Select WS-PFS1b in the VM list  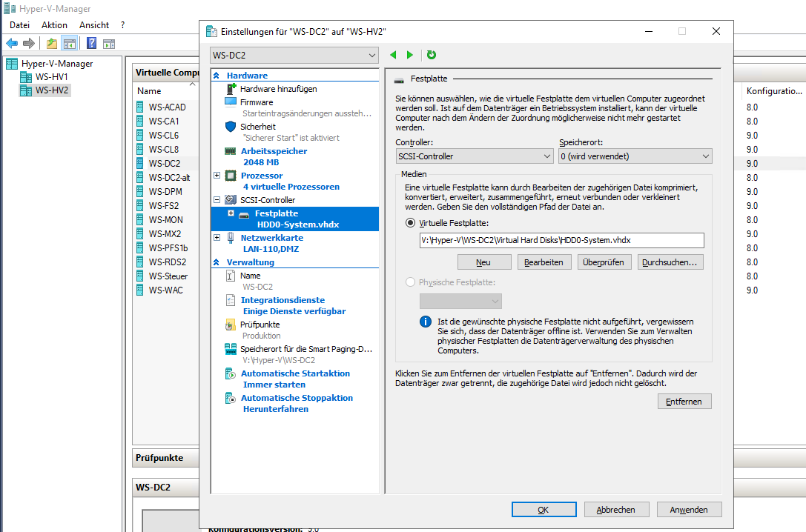168,248
